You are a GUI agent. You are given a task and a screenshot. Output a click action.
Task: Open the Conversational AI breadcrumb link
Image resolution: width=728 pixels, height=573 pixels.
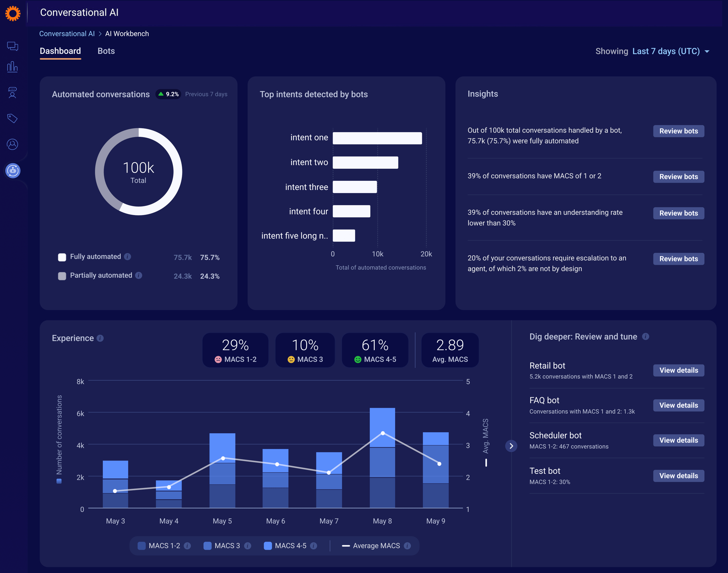tap(67, 33)
